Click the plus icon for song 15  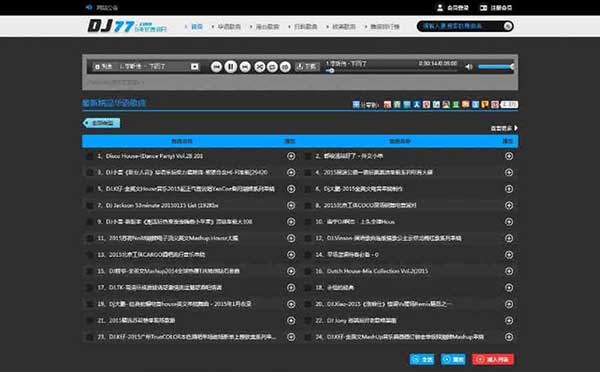[x=291, y=271]
